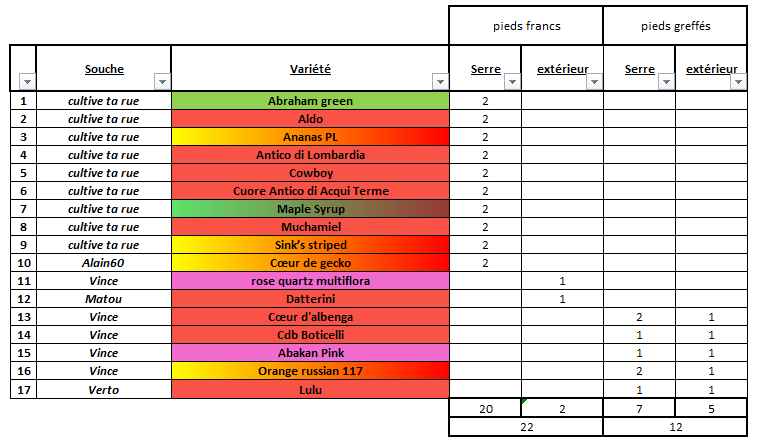Click the Cuore Antico di Acqui Terme cell
Image resolution: width=759 pixels, height=447 pixels.
pyautogui.click(x=310, y=191)
